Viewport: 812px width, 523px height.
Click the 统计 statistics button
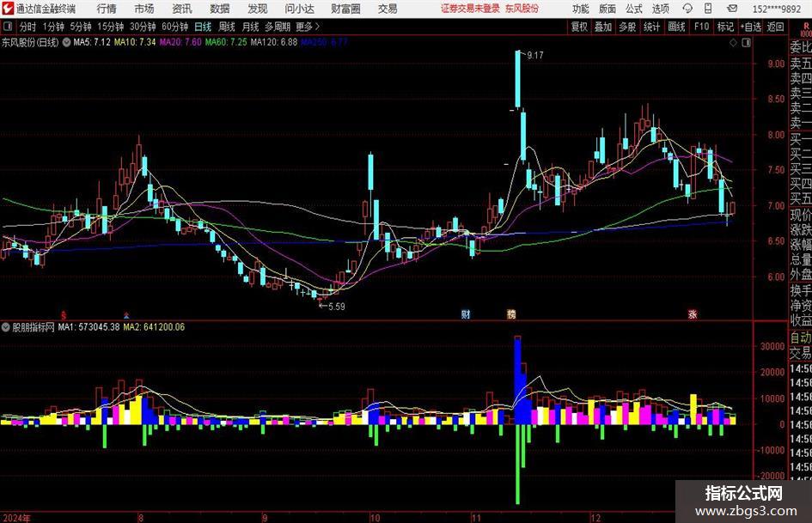[x=651, y=27]
